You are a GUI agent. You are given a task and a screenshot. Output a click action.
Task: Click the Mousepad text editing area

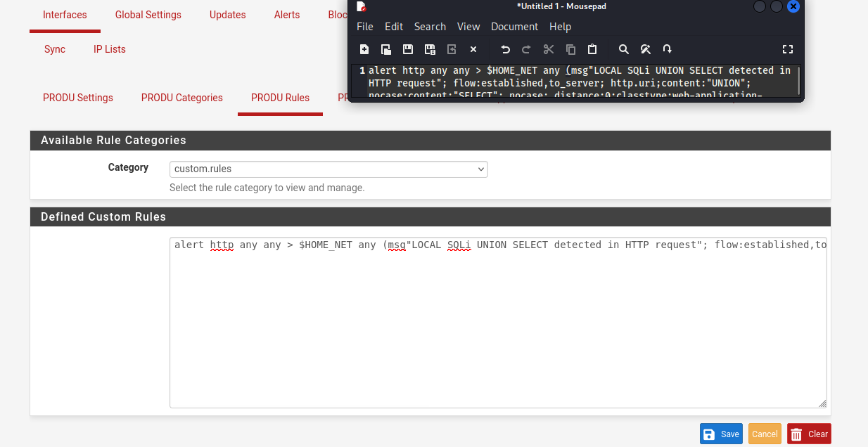click(582, 80)
